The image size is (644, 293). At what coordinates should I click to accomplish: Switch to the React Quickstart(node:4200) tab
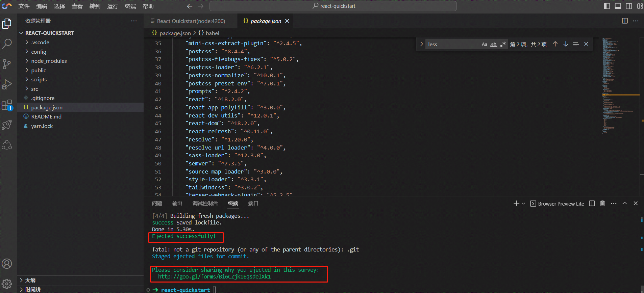190,21
